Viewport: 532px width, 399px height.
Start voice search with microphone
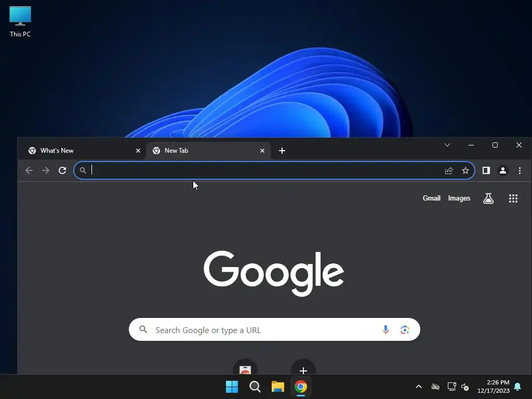(385, 329)
